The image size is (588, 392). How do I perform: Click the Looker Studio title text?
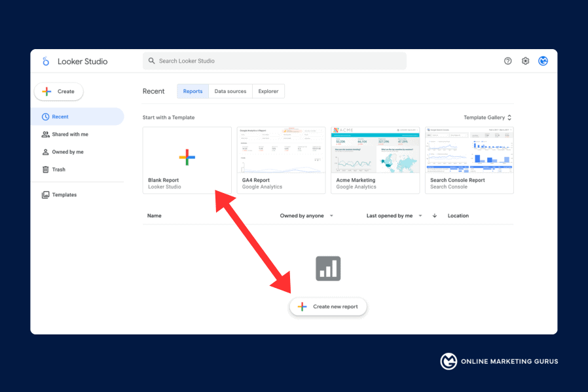(83, 62)
